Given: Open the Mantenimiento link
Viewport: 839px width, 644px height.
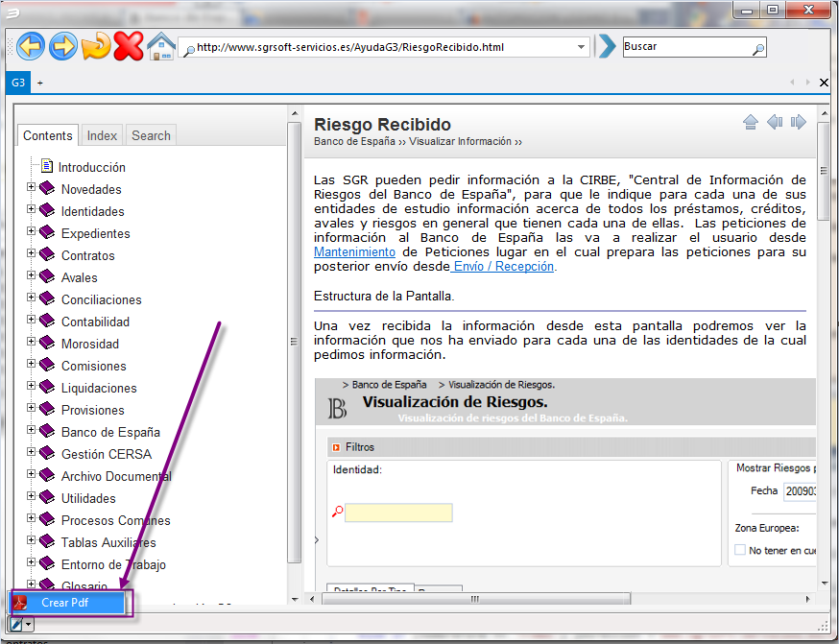Looking at the screenshot, I should 355,251.
